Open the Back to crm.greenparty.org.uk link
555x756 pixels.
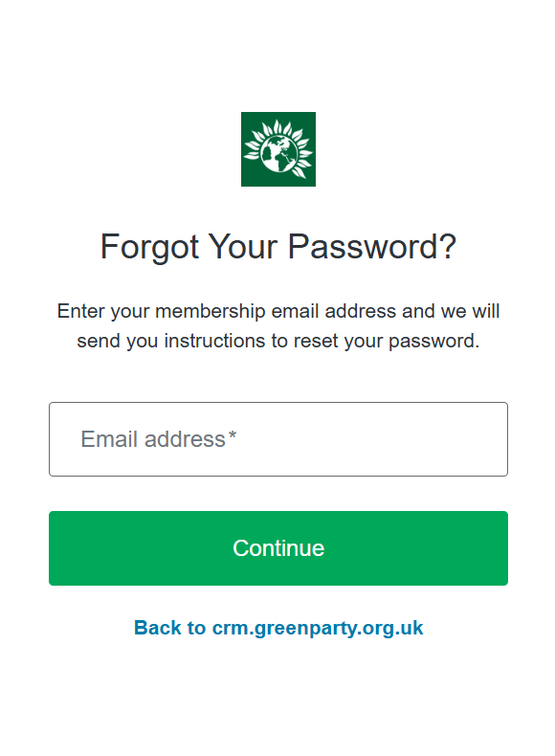[x=278, y=628]
